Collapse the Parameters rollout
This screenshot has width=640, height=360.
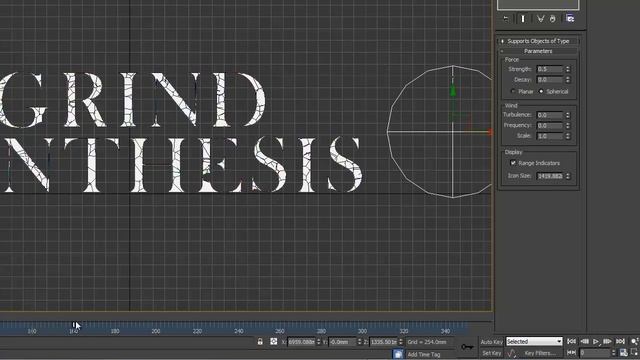click(538, 51)
